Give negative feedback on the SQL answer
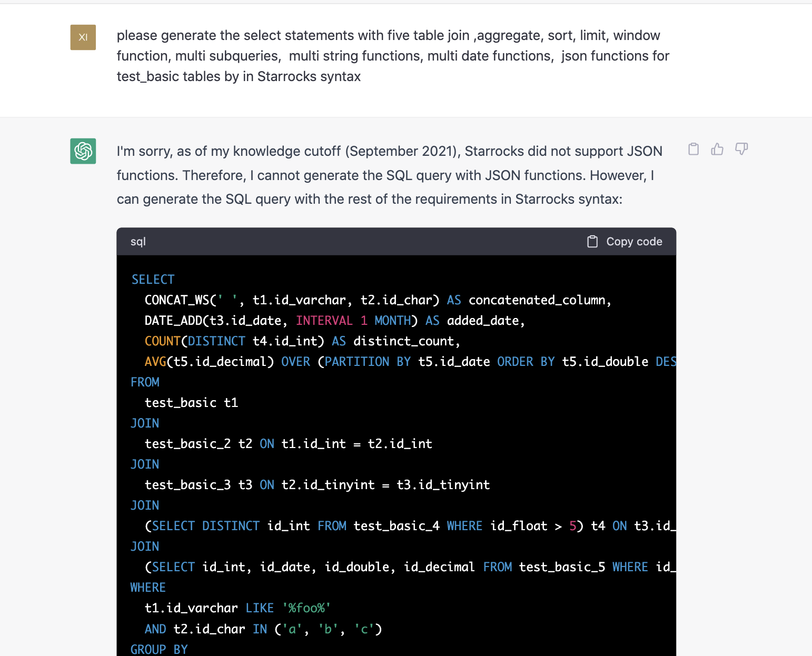This screenshot has height=656, width=812. [x=741, y=149]
